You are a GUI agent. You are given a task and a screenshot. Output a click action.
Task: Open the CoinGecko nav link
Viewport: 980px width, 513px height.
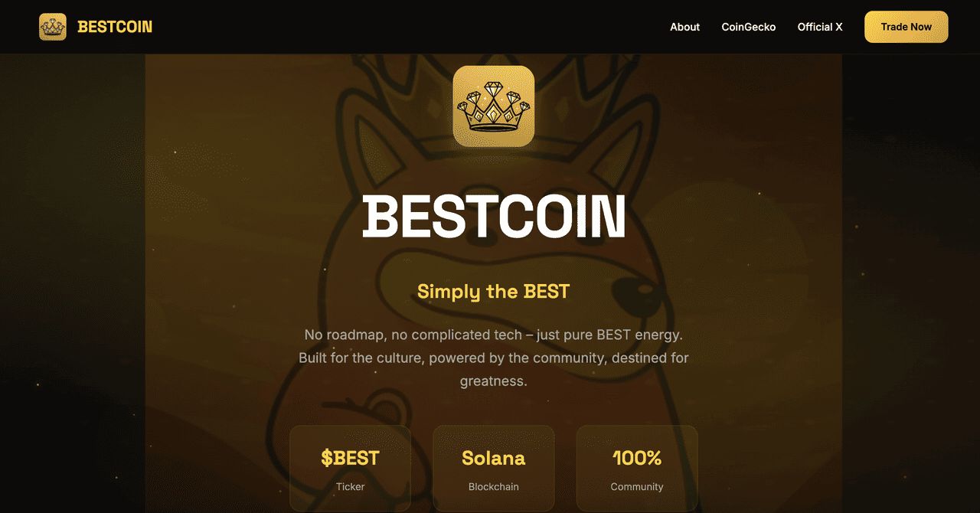(749, 27)
